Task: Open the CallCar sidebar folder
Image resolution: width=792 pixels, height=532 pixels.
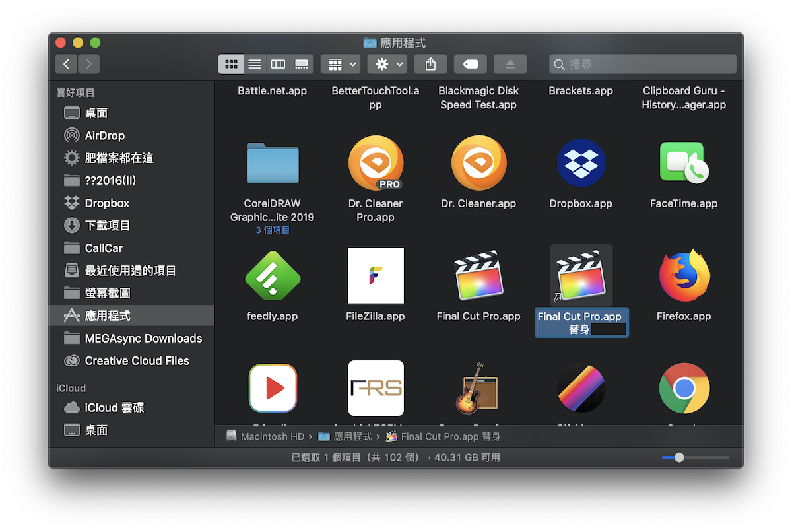Action: coord(131,248)
